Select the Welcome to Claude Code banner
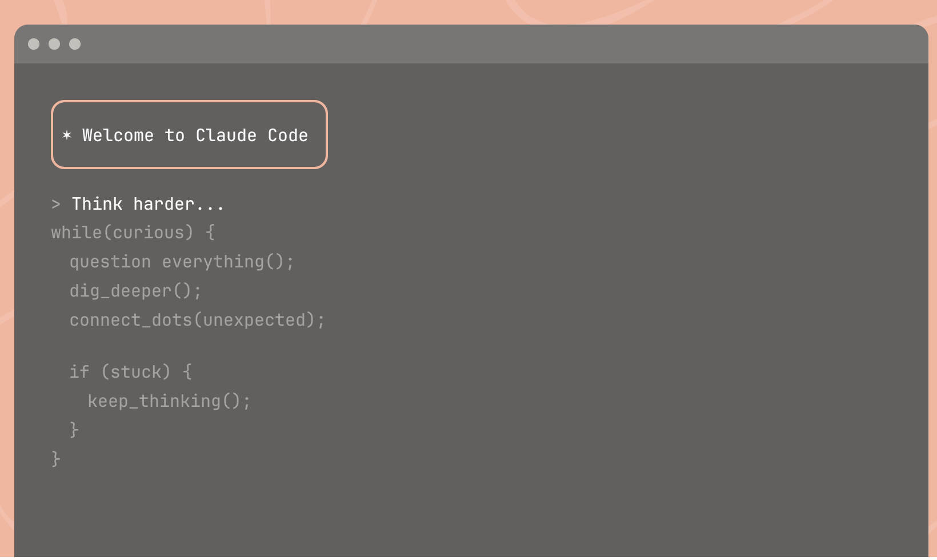Viewport: 937px width, 560px height. coord(189,135)
